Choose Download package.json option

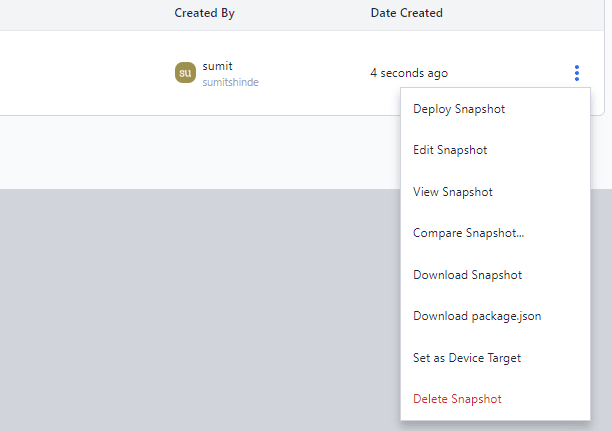495,316
